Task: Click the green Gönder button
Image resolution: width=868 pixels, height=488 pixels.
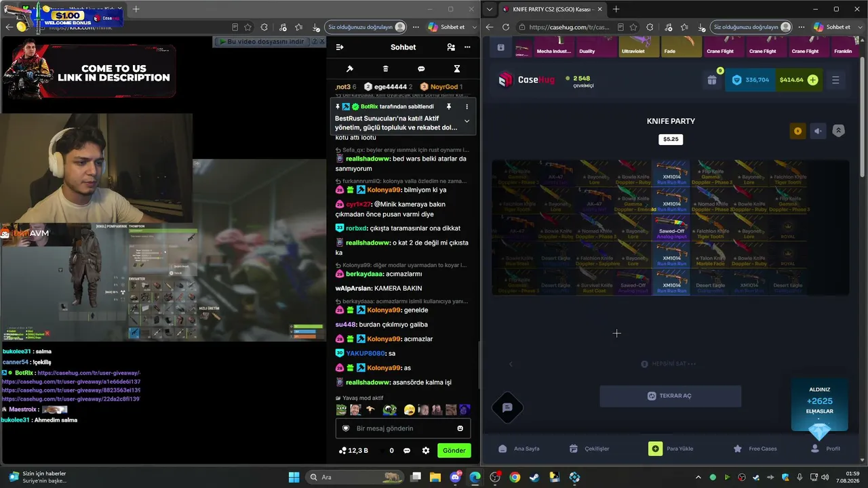Action: tap(454, 451)
